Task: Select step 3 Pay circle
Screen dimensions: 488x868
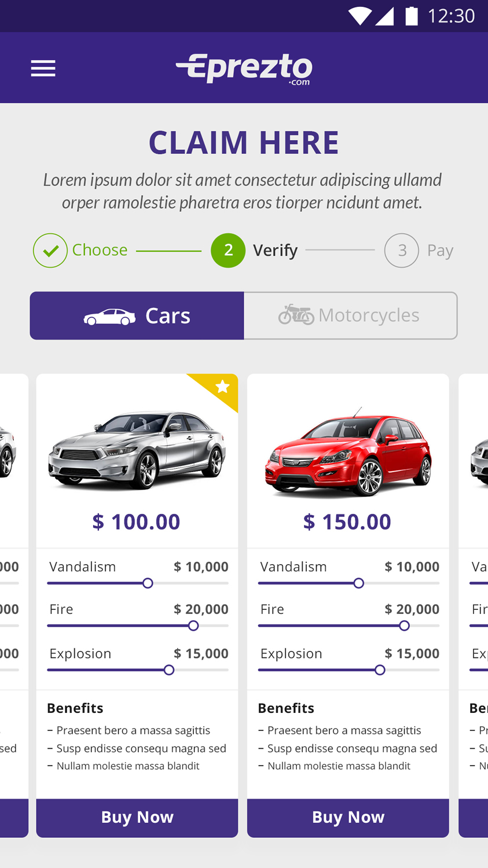Action: click(402, 251)
